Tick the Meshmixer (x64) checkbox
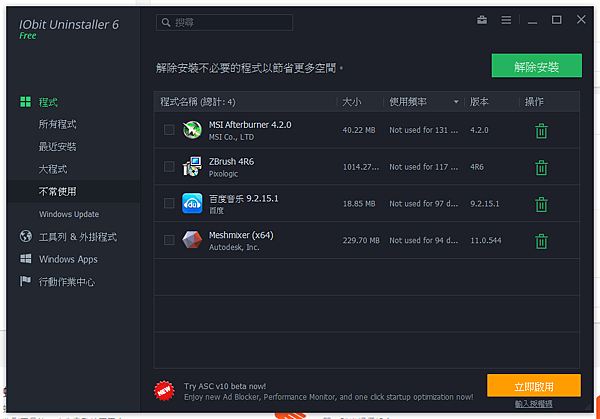This screenshot has height=419, width=600. point(169,240)
